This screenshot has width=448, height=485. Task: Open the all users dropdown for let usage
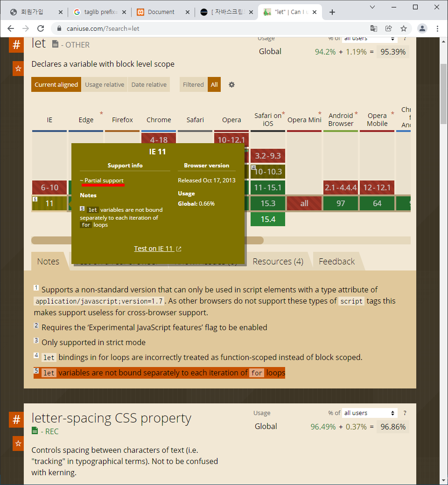click(369, 39)
